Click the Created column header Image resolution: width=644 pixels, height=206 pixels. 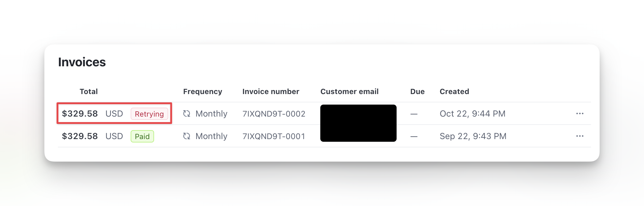pos(454,91)
